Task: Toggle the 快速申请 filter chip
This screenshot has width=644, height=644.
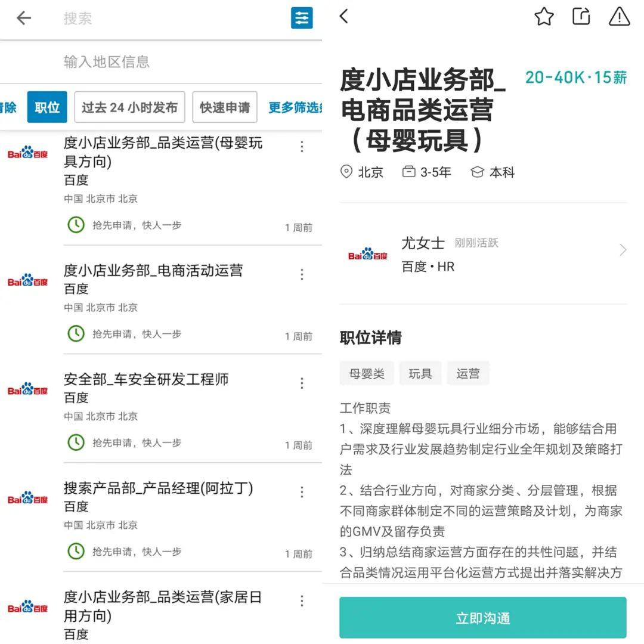Action: 225,107
